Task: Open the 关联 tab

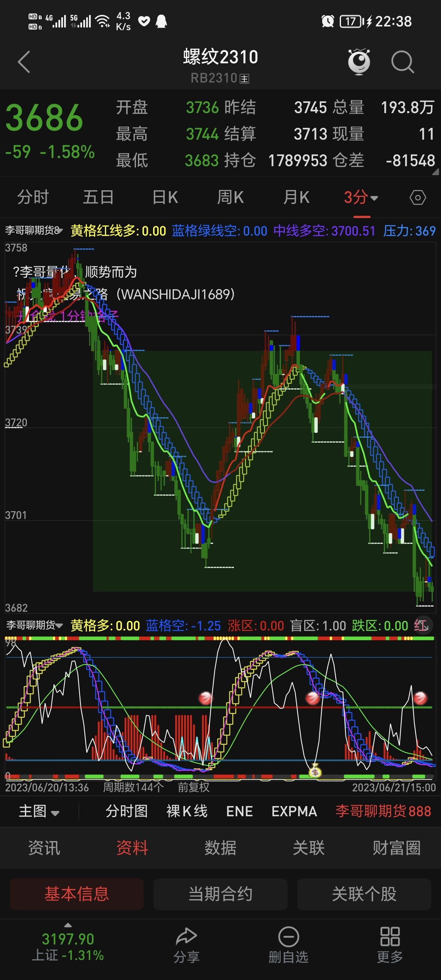Action: click(x=309, y=848)
